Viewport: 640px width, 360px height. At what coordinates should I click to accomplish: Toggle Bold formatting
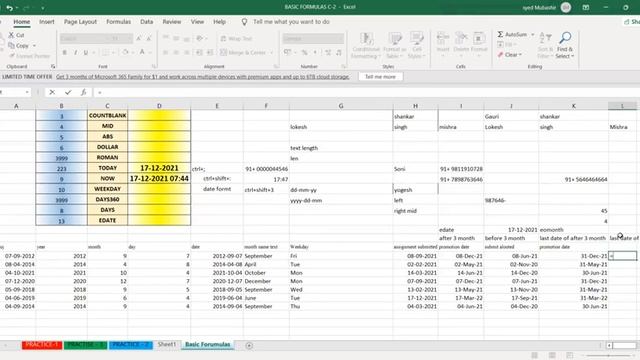64,52
